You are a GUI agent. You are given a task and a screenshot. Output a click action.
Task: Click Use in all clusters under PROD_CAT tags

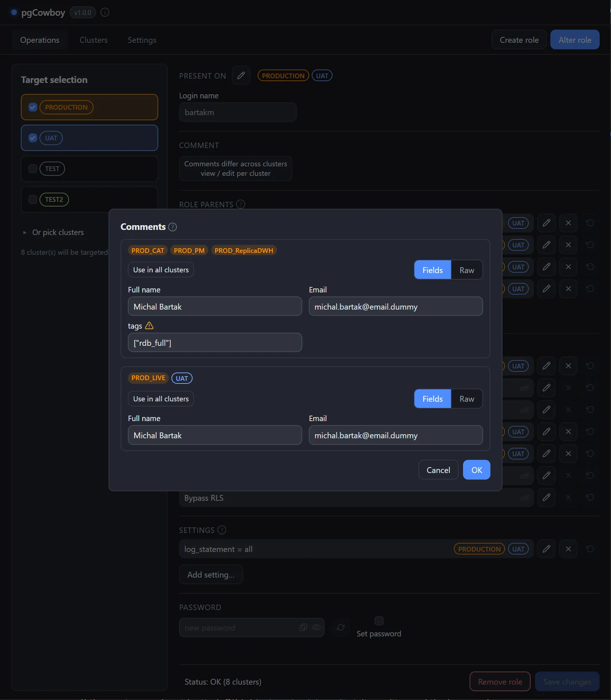[x=161, y=270]
